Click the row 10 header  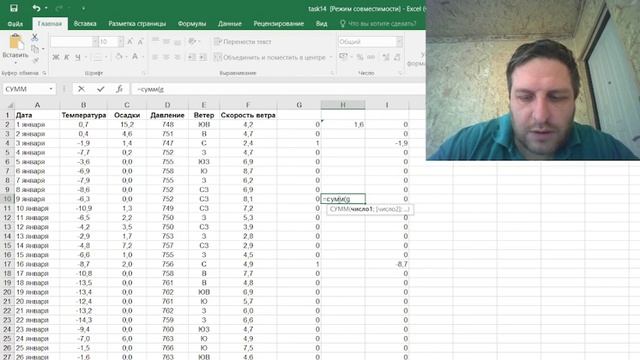coord(7,199)
